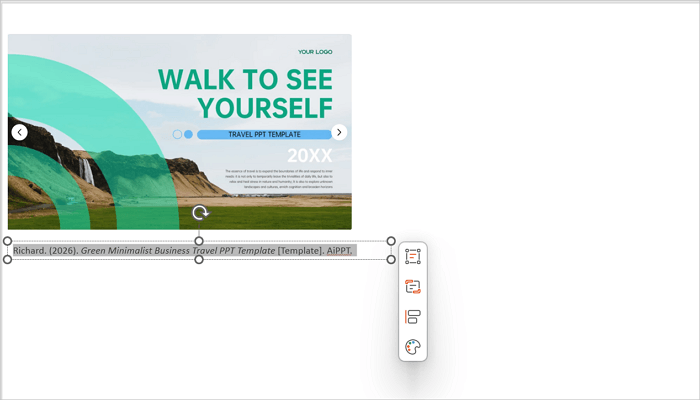
Task: Open the top icon in the floating toolbar
Action: (412, 257)
